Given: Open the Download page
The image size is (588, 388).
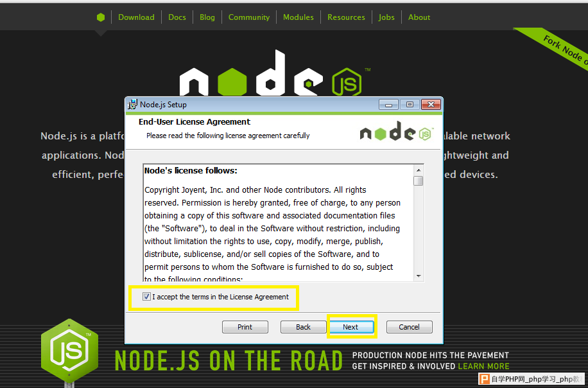Looking at the screenshot, I should point(136,17).
